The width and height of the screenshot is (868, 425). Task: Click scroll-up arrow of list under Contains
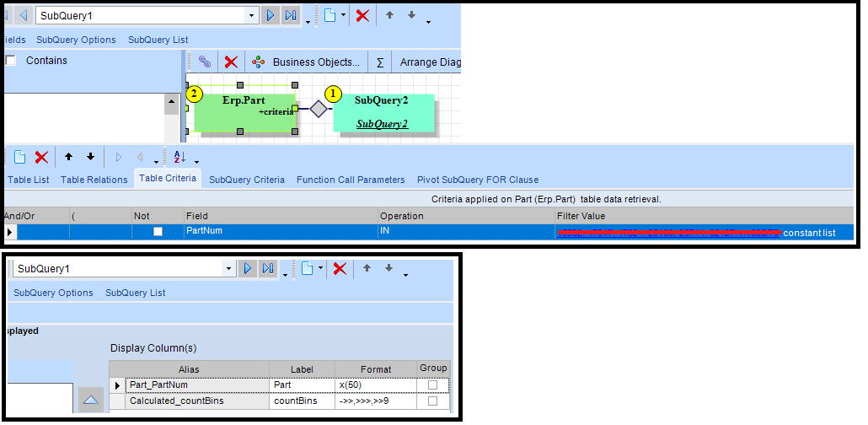pos(170,102)
